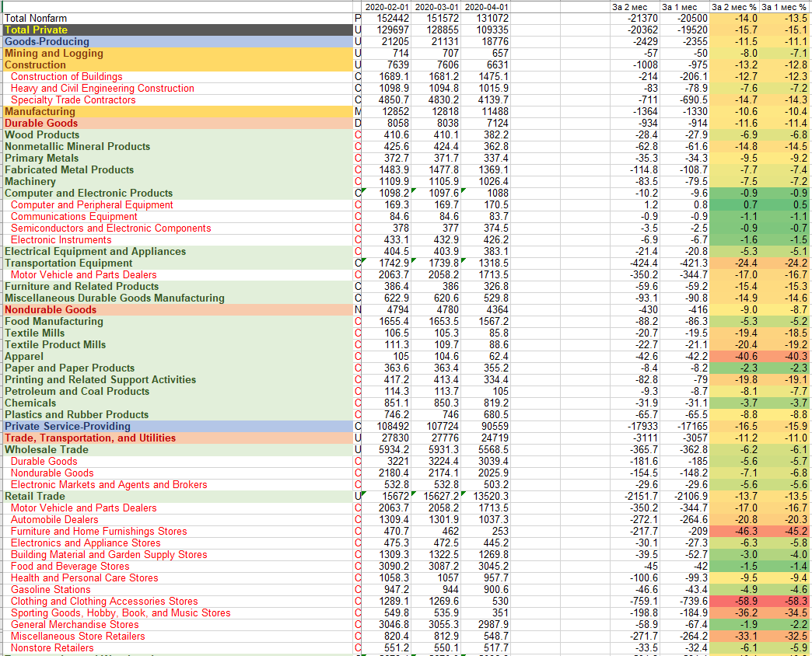Screen dimensions: 812x656
Task: Select the Retail Trade row label
Action: (35, 496)
